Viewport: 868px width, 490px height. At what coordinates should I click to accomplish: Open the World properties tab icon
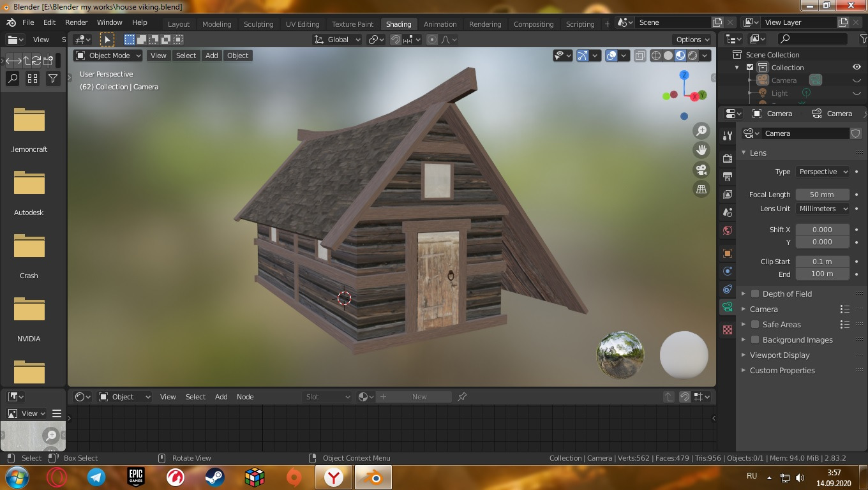pyautogui.click(x=727, y=230)
